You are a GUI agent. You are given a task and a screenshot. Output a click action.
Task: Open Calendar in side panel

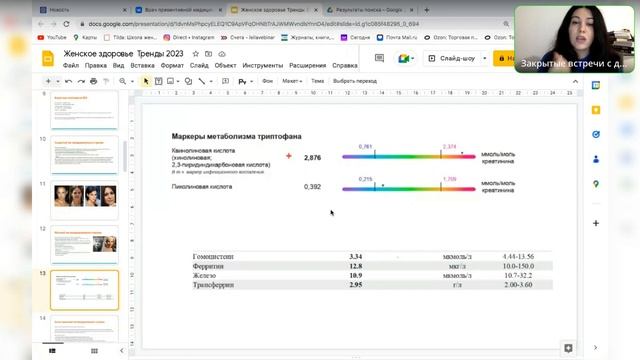pyautogui.click(x=596, y=85)
